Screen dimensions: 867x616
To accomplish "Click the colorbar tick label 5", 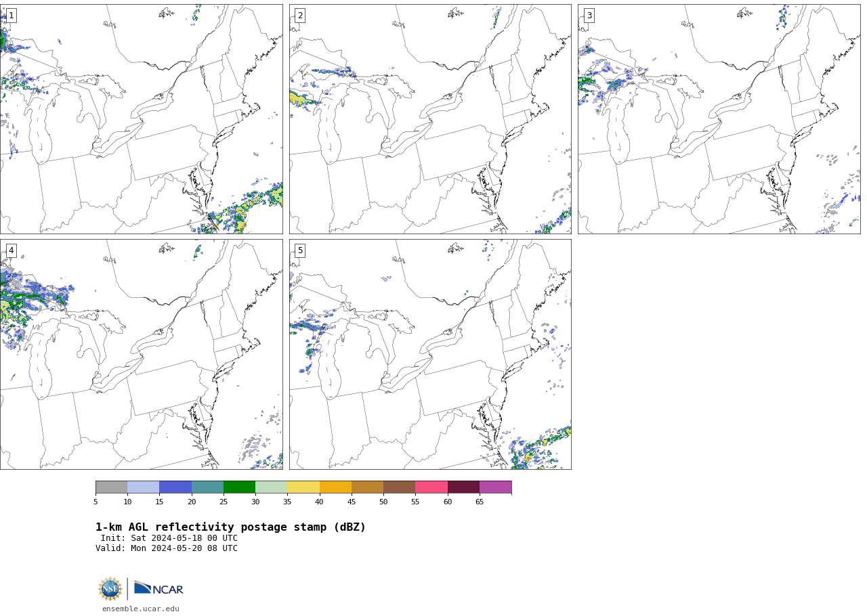I will point(96,502).
